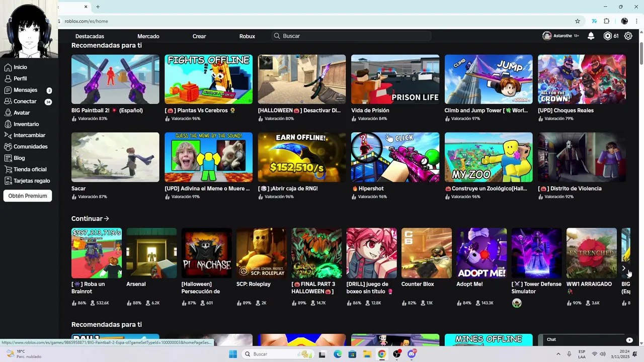The image size is (644, 362).
Task: Open the Destacadas tab
Action: pyautogui.click(x=90, y=36)
